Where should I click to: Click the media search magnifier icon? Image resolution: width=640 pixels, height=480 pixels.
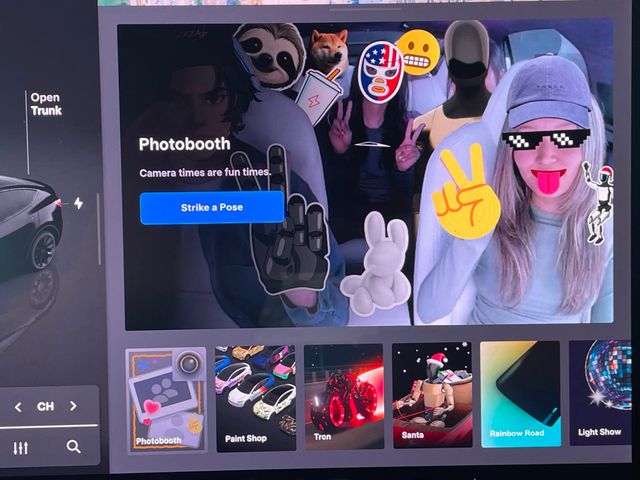coord(73,447)
